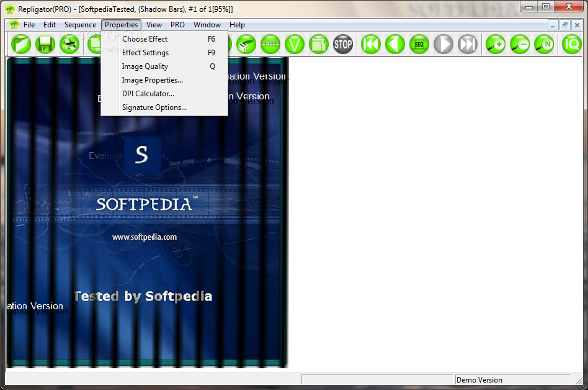Select Choose Effect menu entry

pyautogui.click(x=164, y=39)
